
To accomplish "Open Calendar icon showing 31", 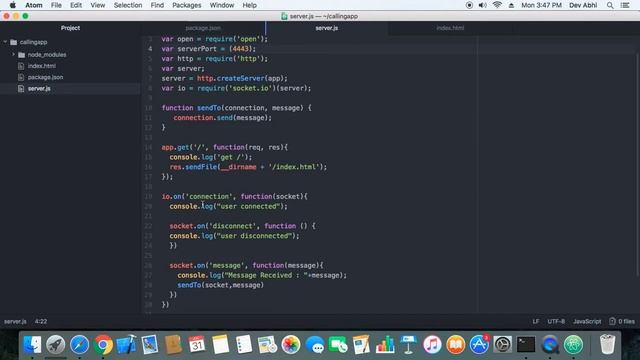I will click(197, 344).
